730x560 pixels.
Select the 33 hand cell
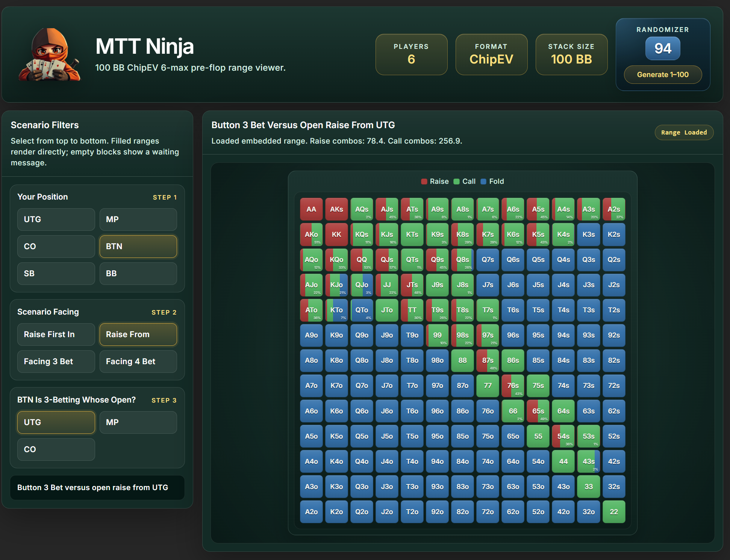click(x=588, y=487)
